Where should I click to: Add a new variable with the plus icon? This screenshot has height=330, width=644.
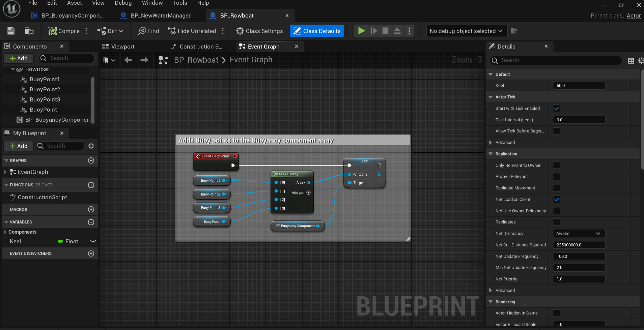(91, 222)
